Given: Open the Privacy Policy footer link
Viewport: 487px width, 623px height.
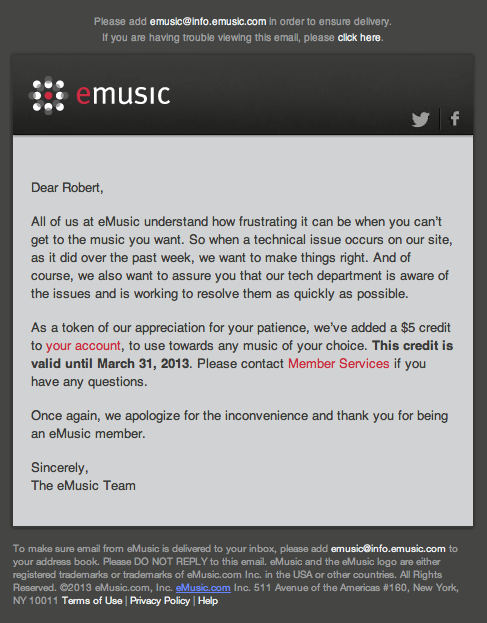Looking at the screenshot, I should click(x=160, y=600).
